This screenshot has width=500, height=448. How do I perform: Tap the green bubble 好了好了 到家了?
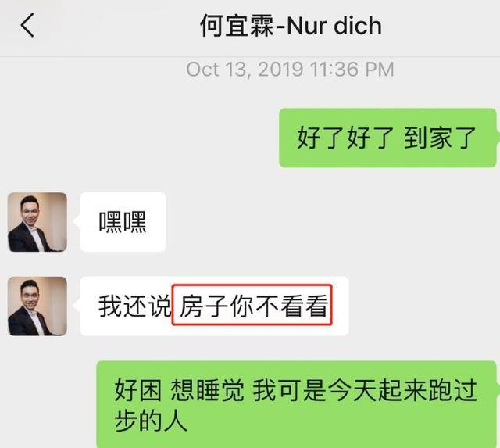387,138
